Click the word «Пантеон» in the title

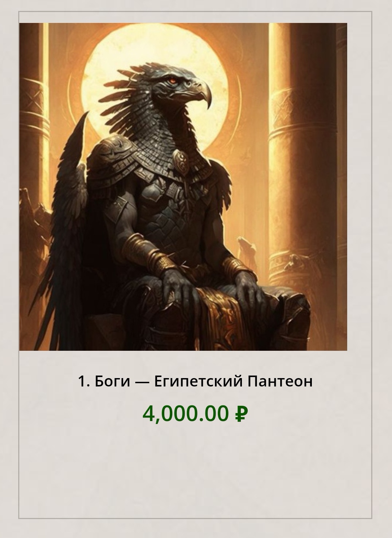tap(280, 381)
